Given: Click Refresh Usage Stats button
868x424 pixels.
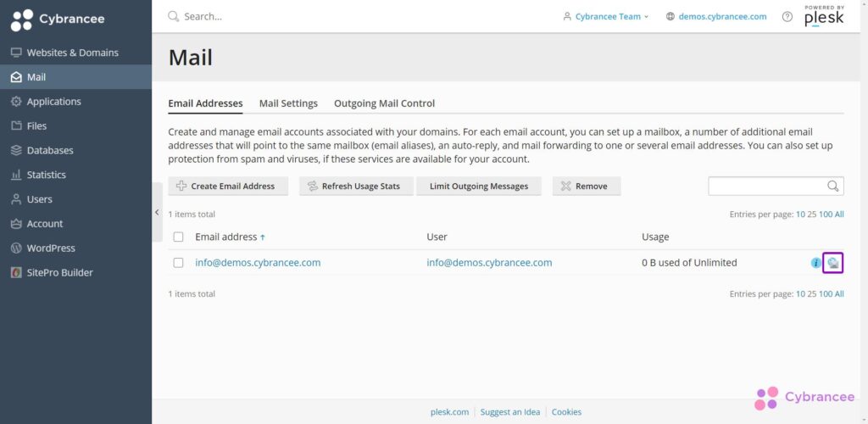Looking at the screenshot, I should tap(357, 186).
